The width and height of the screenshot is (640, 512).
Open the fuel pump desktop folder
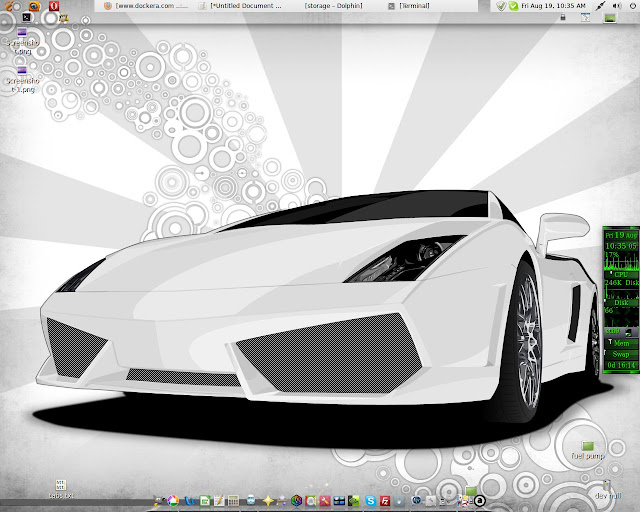(588, 450)
